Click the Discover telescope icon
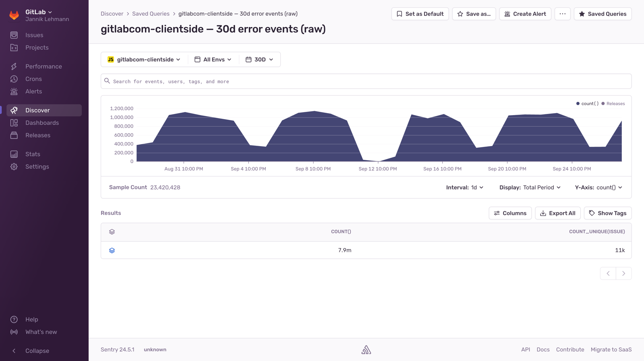This screenshot has width=644, height=361. pos(14,110)
